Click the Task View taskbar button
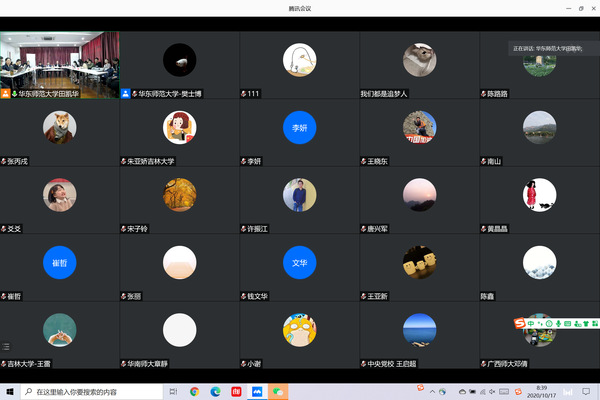The width and height of the screenshot is (600, 400). click(x=173, y=392)
